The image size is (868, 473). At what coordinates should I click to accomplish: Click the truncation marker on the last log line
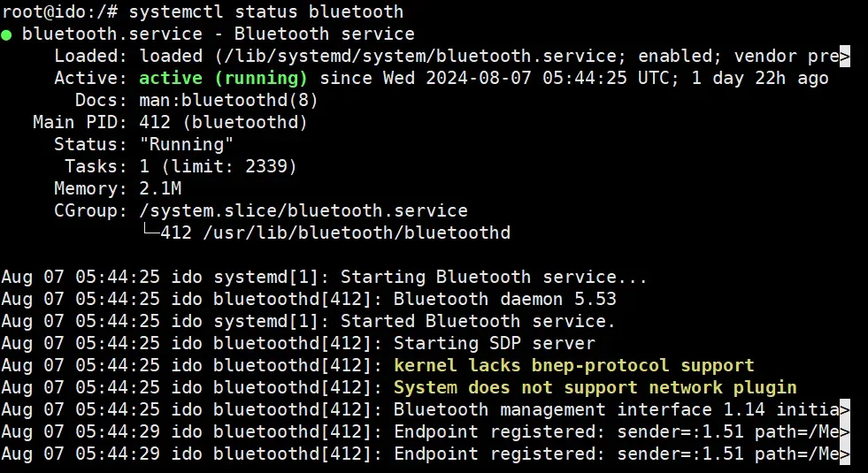pos(845,454)
